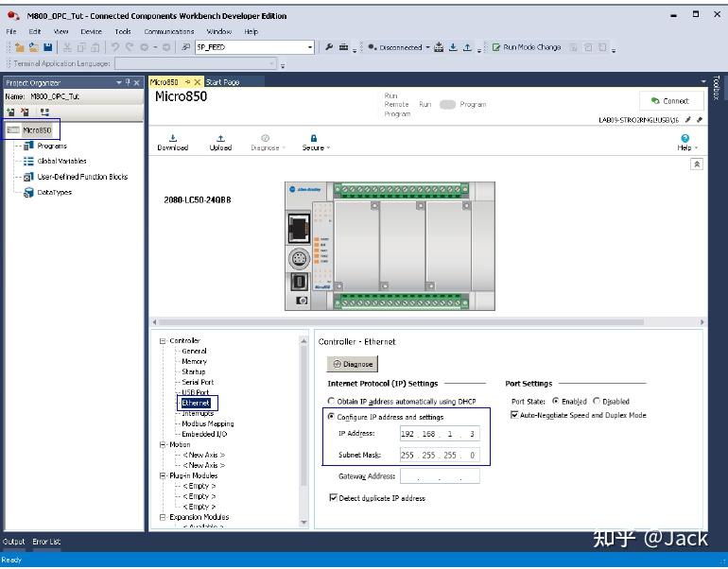728x569 pixels.
Task: Open the Communications menu
Action: point(169,31)
